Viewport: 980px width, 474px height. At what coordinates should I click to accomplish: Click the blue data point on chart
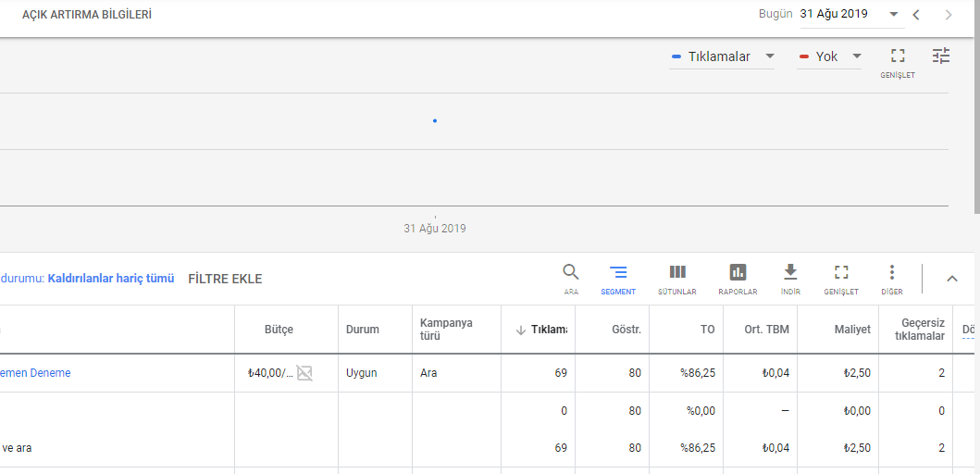tap(435, 120)
